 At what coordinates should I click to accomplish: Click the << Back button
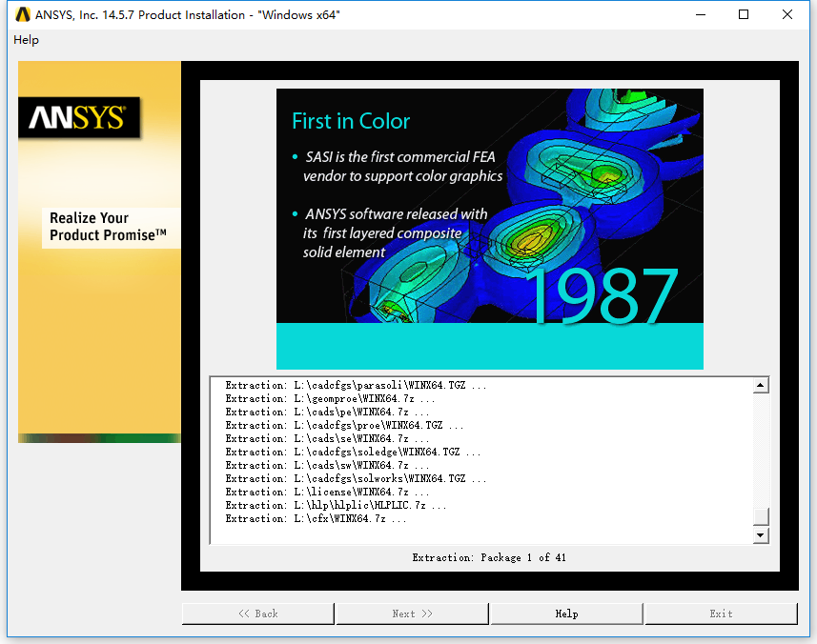[x=258, y=614]
